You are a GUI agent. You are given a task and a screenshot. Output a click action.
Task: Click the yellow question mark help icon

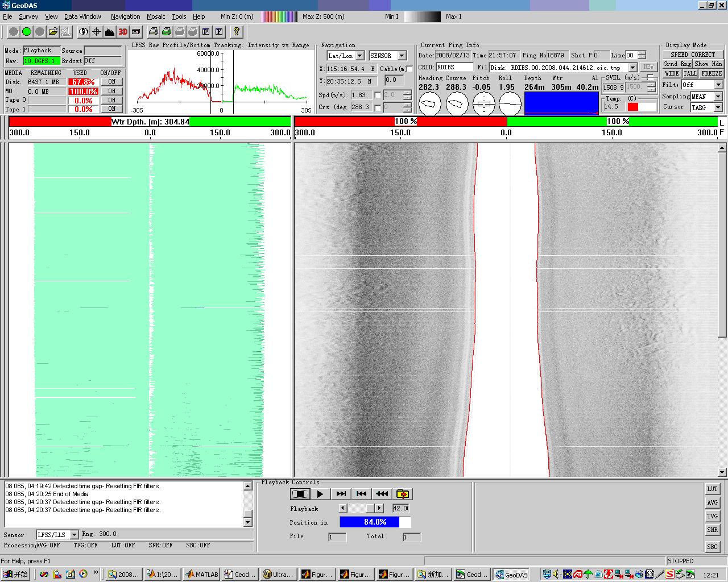point(237,32)
